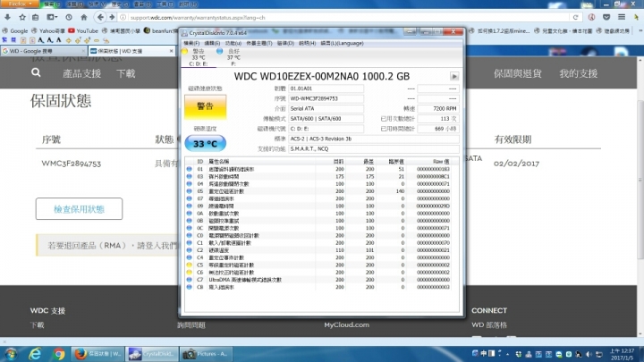644x362 pixels.
Task: Go to Firefox home page icon
Action: coord(84,17)
